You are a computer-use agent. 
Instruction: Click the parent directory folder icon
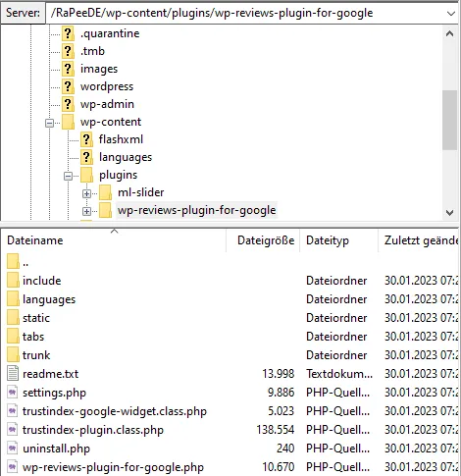click(13, 262)
